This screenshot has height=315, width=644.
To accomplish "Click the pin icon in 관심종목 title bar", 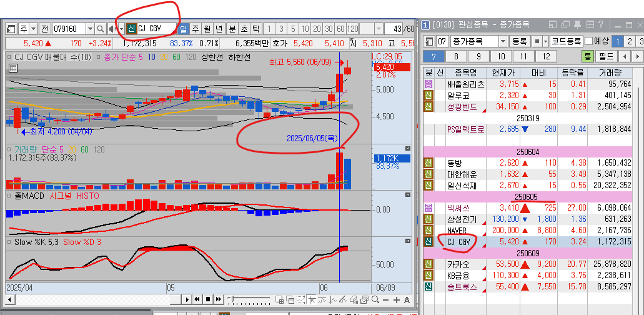I will click(x=577, y=24).
